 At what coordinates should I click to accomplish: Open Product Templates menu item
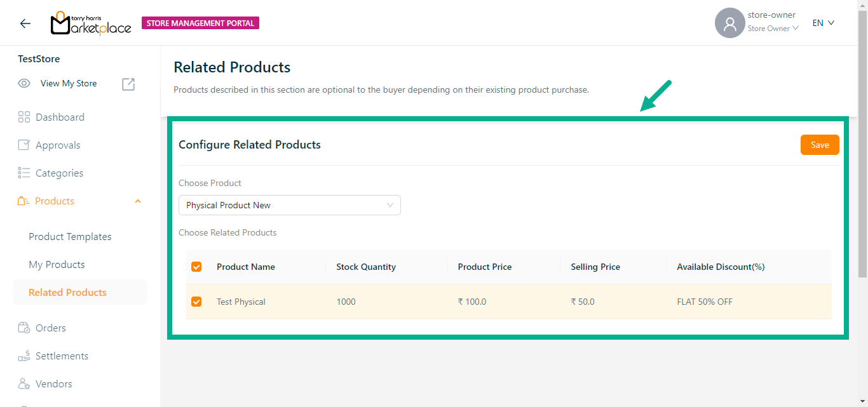tap(70, 236)
